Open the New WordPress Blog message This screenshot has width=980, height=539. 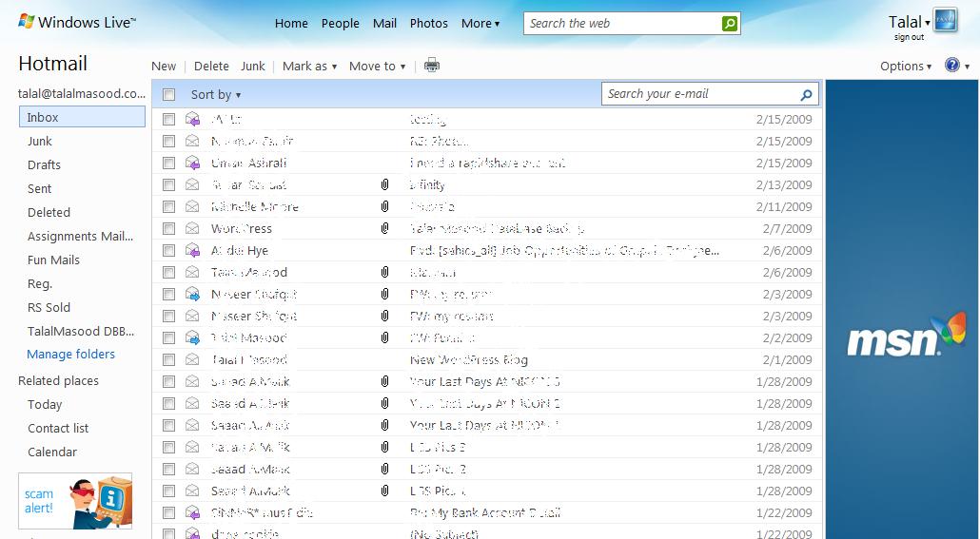coord(469,359)
